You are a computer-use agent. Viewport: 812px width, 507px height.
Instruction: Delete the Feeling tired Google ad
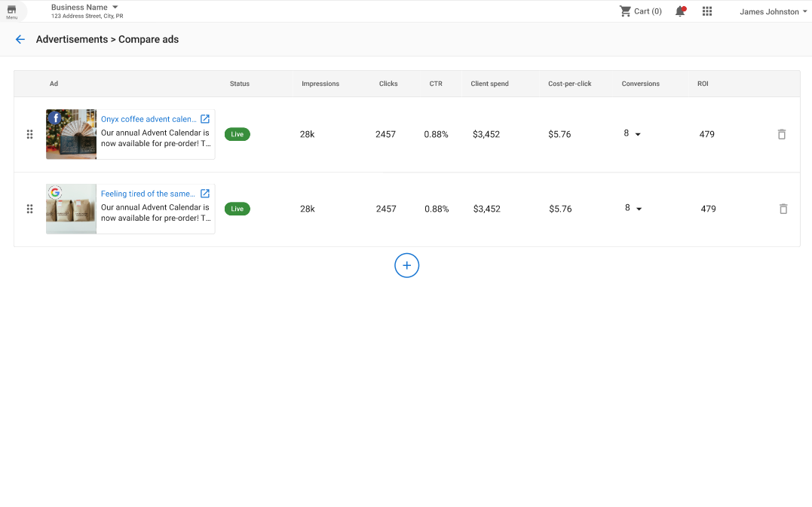point(783,209)
